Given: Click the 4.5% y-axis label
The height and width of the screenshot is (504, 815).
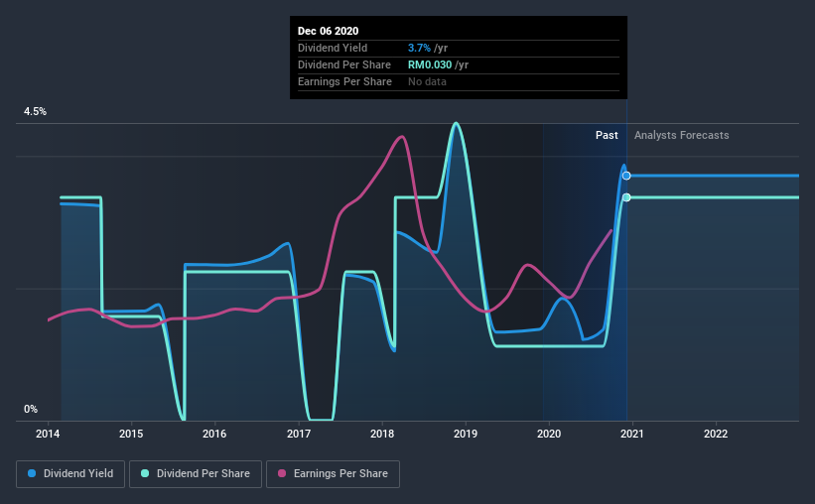Looking at the screenshot, I should (x=35, y=112).
